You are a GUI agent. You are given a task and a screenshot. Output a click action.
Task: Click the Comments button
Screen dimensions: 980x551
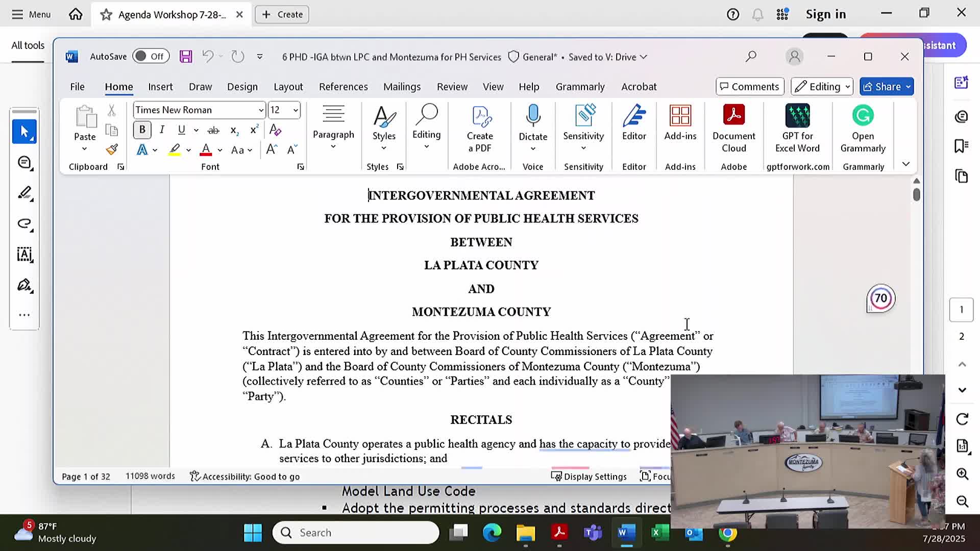[x=749, y=87]
